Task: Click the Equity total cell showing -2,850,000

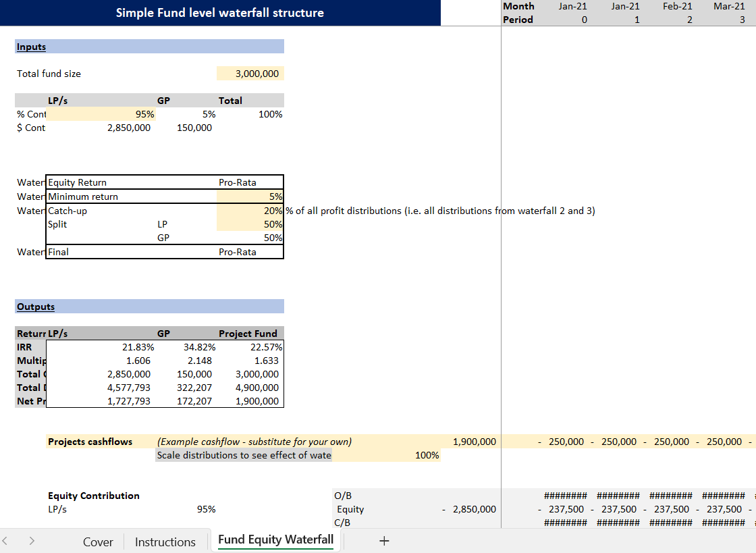Action: coord(469,509)
